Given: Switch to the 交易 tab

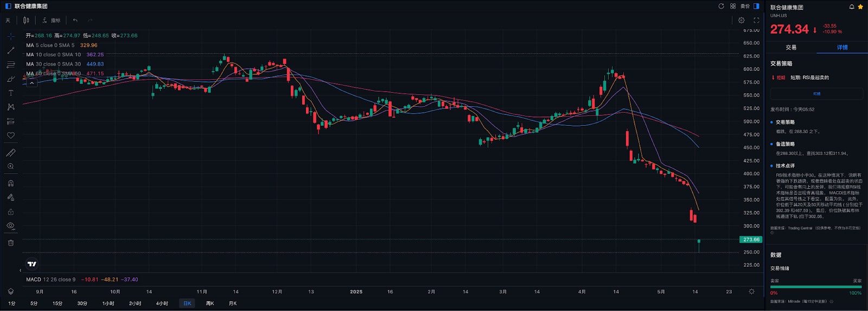Looking at the screenshot, I should (791, 48).
